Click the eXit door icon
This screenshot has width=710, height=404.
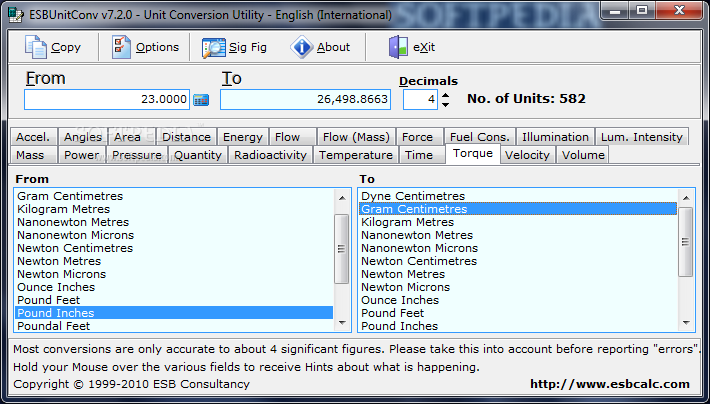(x=398, y=47)
